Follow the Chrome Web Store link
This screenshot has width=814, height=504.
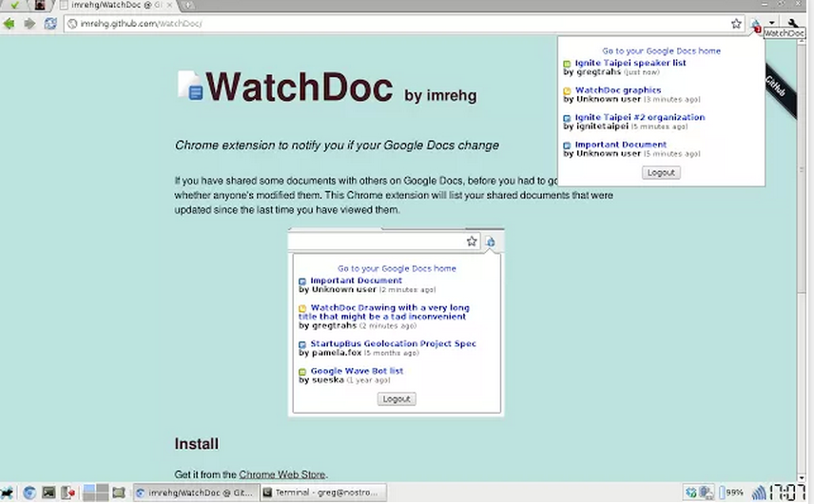coord(282,475)
